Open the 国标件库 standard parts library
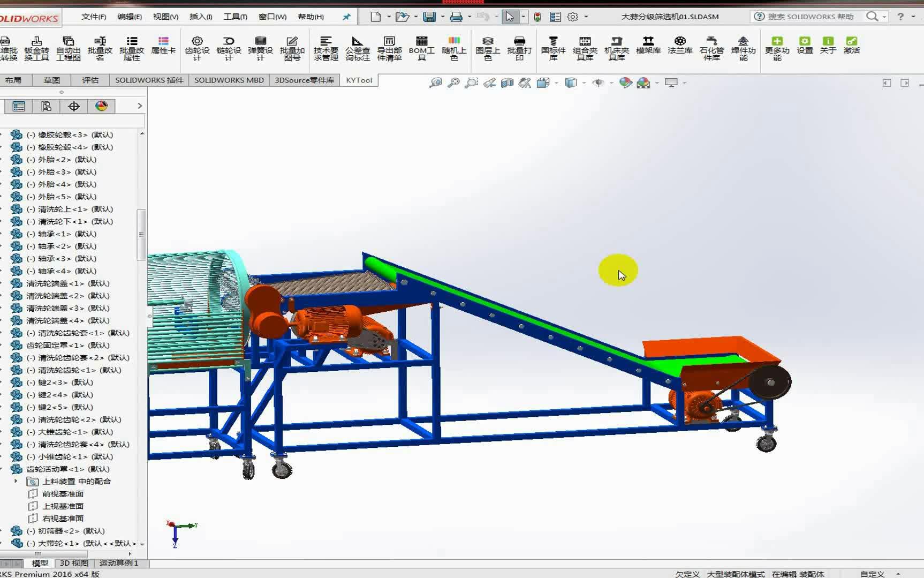This screenshot has height=578, width=924. point(553,48)
